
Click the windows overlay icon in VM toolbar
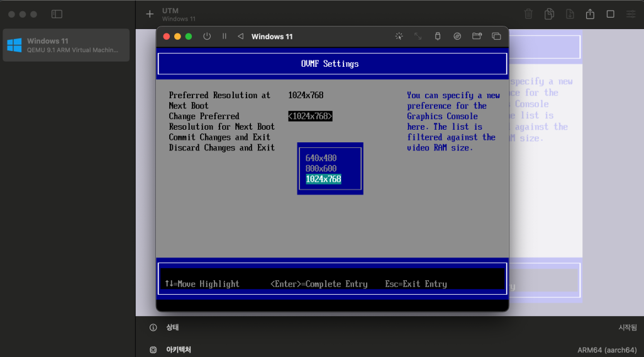496,36
